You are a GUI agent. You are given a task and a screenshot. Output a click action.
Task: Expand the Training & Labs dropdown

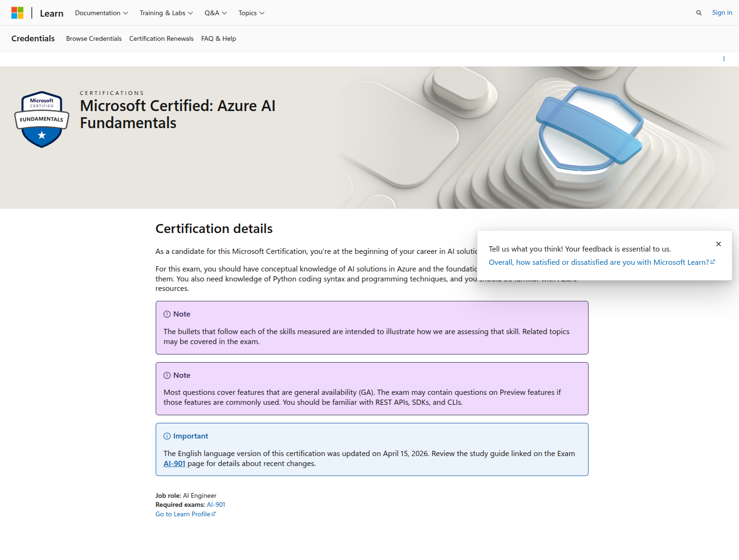pyautogui.click(x=166, y=13)
